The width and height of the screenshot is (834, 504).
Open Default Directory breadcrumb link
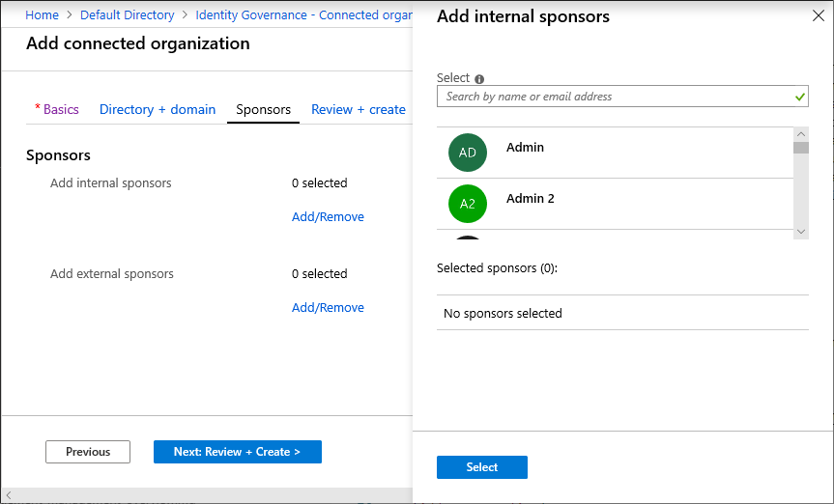pos(128,15)
